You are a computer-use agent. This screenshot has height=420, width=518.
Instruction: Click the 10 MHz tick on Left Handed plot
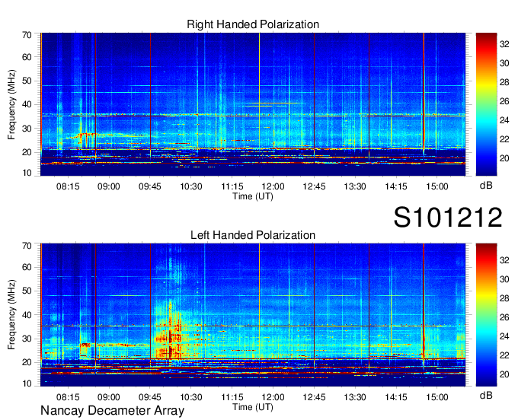tap(27, 383)
